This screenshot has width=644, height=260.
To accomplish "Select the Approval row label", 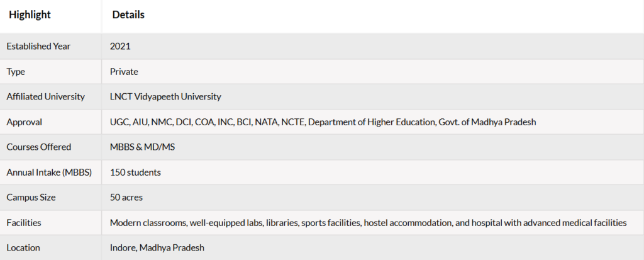I will click(x=25, y=122).
